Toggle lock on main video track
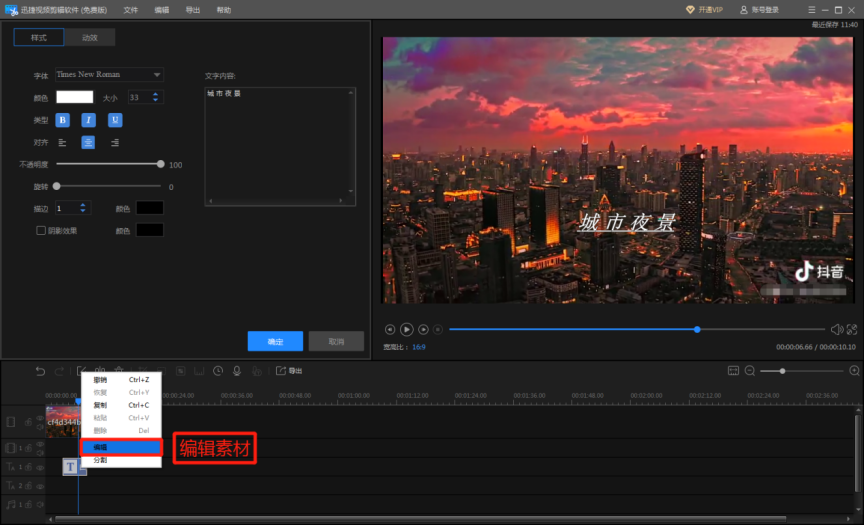Screen dimensions: 864x525 28,423
